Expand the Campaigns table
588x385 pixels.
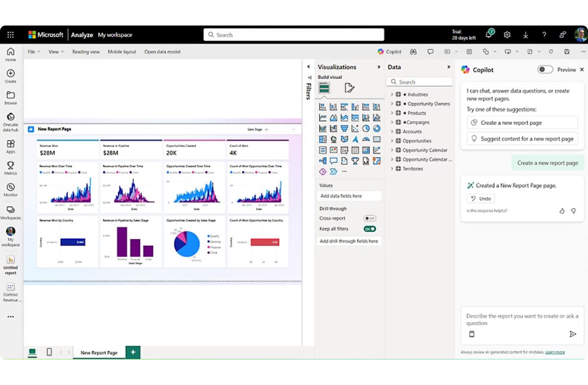coord(392,122)
